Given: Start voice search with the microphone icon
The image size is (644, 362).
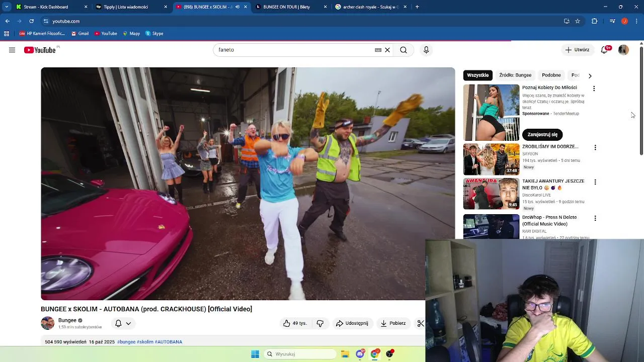Looking at the screenshot, I should (426, 50).
